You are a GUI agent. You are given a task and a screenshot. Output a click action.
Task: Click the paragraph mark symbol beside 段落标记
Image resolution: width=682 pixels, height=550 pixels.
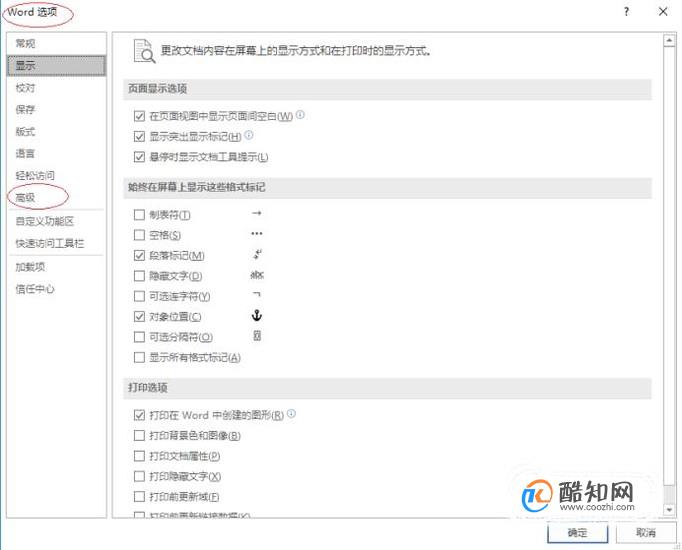pyautogui.click(x=257, y=254)
